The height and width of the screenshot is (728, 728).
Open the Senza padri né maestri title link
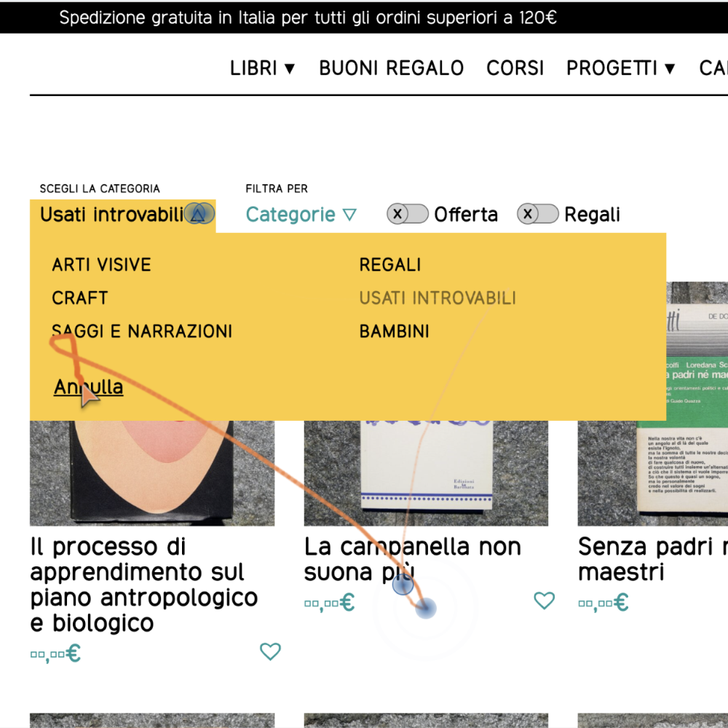(652, 559)
